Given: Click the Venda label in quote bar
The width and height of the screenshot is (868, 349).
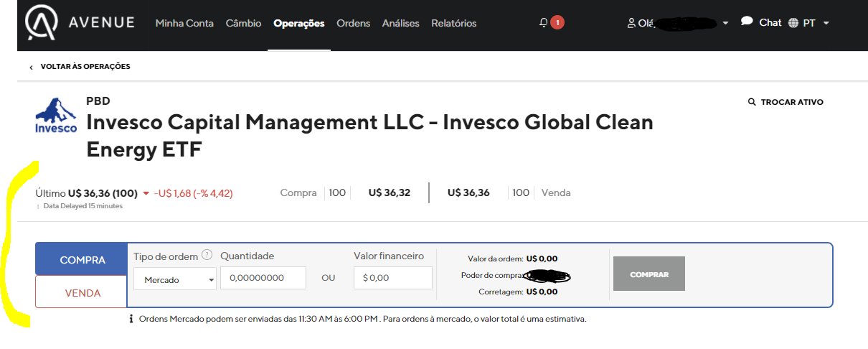Looking at the screenshot, I should (x=556, y=192).
